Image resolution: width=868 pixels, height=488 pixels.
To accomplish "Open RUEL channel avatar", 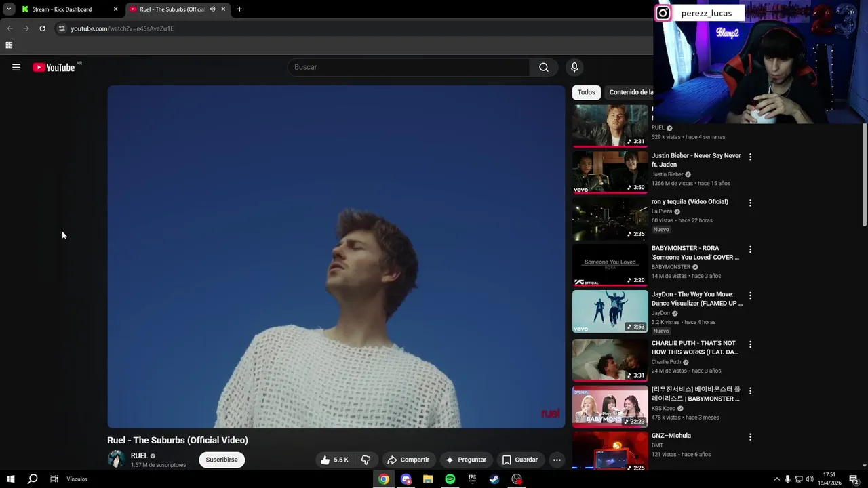I will (117, 459).
